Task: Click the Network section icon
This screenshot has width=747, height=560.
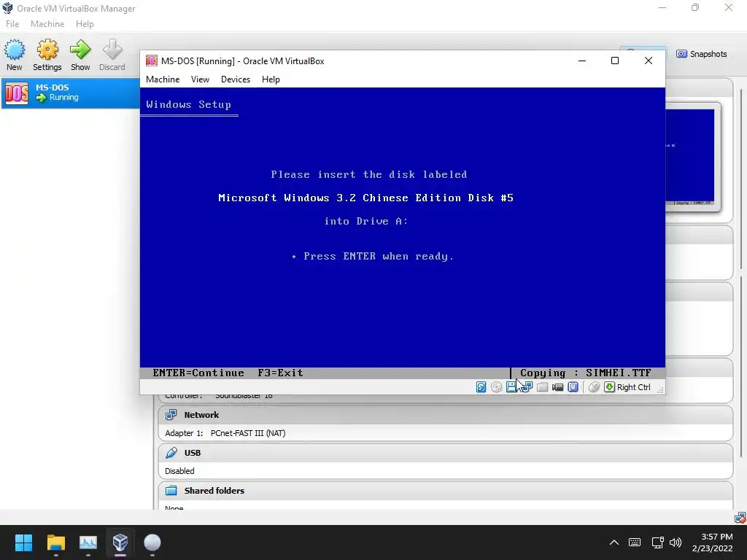Action: [x=171, y=415]
